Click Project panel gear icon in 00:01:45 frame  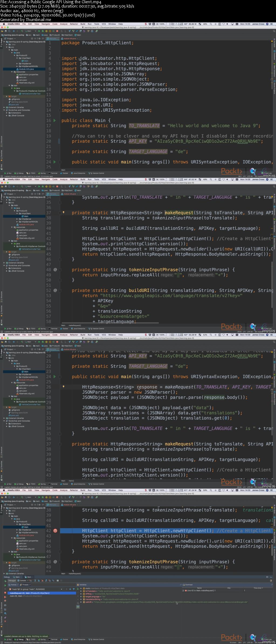pyautogui.click(x=39, y=39)
